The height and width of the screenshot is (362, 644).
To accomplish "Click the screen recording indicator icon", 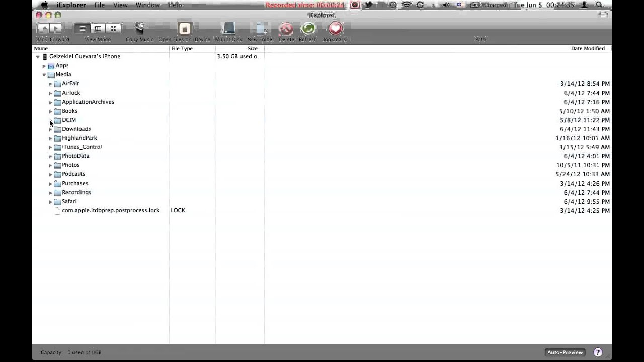I will (355, 5).
